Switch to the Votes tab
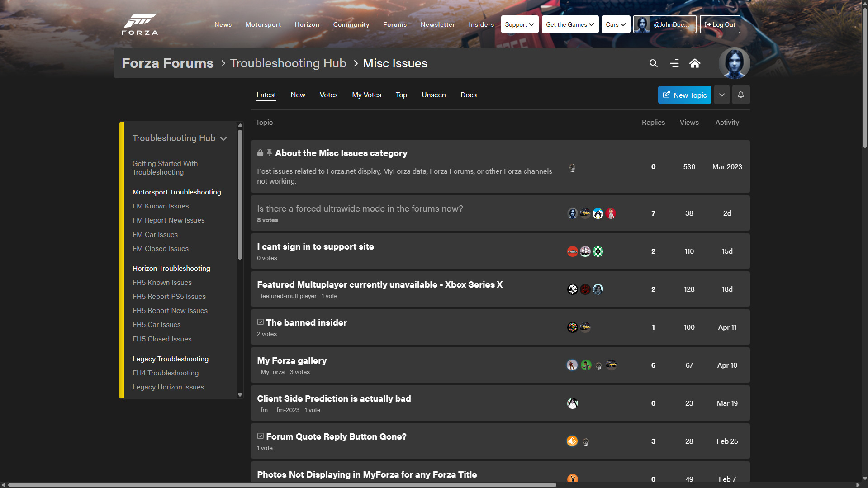The image size is (868, 488). pos(328,95)
